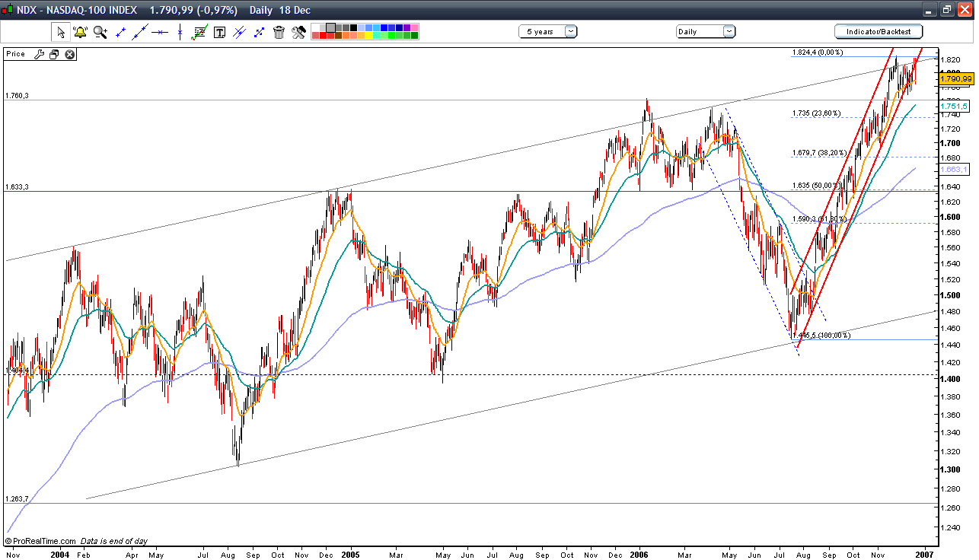The image size is (979, 560).
Task: Click the 1.735 (23,60%) Fibonacci label
Action: coord(816,113)
